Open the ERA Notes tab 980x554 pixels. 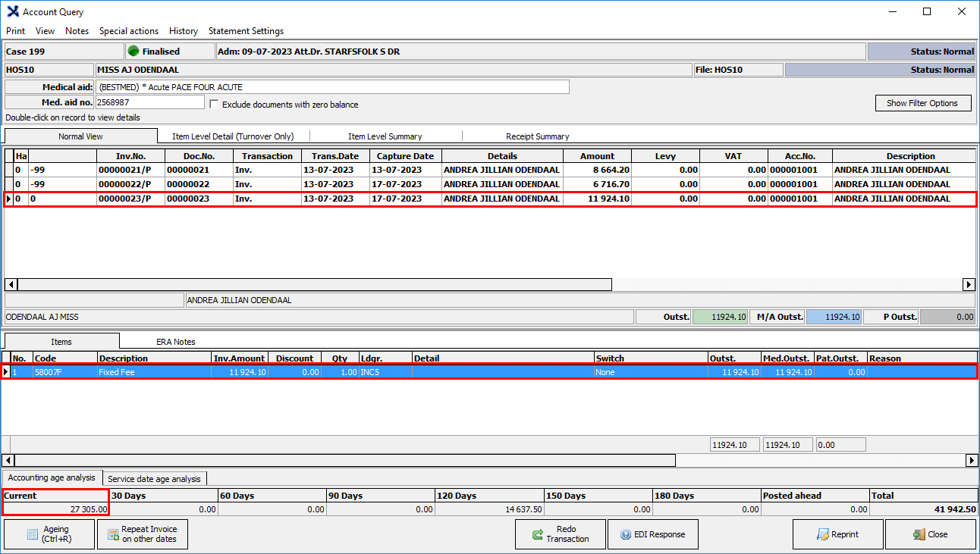tap(175, 342)
